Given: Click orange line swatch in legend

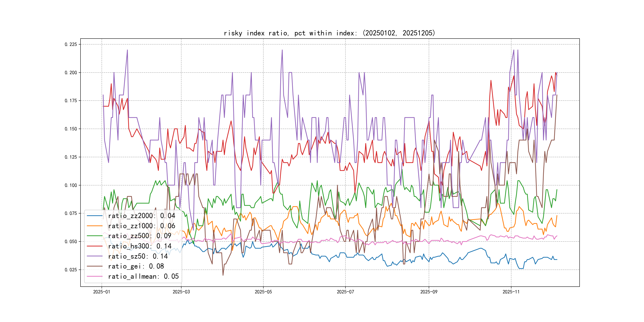Looking at the screenshot, I should pos(94,226).
